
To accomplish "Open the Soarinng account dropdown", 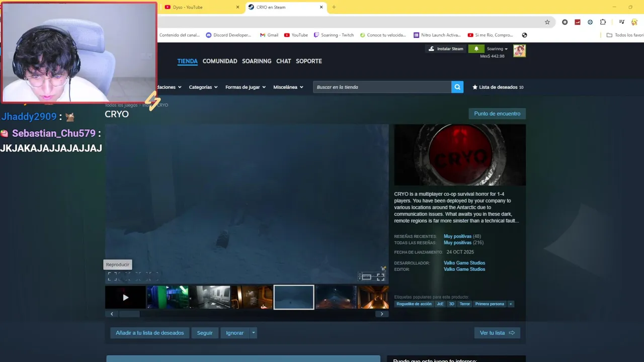I will click(497, 49).
